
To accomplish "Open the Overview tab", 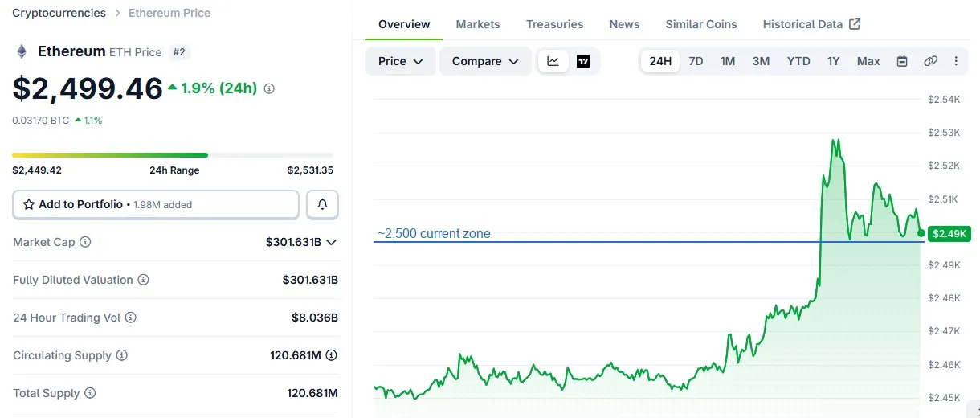I will [404, 24].
